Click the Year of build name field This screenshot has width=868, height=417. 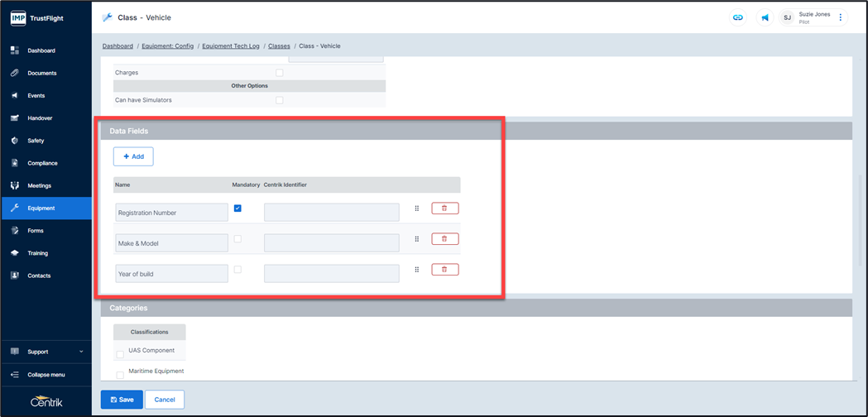pos(171,274)
